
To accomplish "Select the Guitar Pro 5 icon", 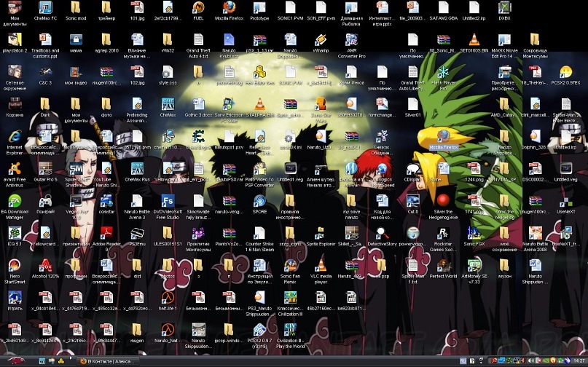I will [45, 167].
